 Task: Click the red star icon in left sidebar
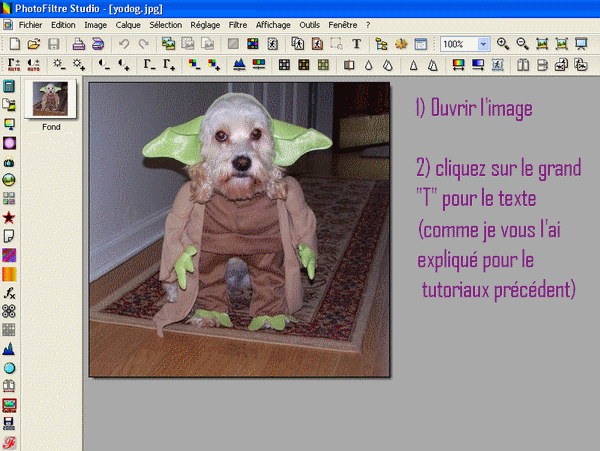coord(9,218)
